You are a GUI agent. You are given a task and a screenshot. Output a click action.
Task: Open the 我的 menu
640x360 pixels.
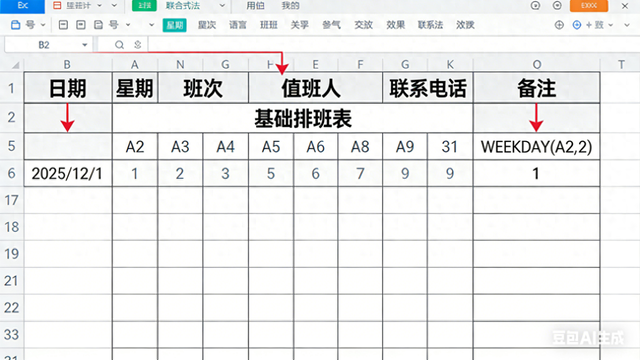tap(290, 6)
